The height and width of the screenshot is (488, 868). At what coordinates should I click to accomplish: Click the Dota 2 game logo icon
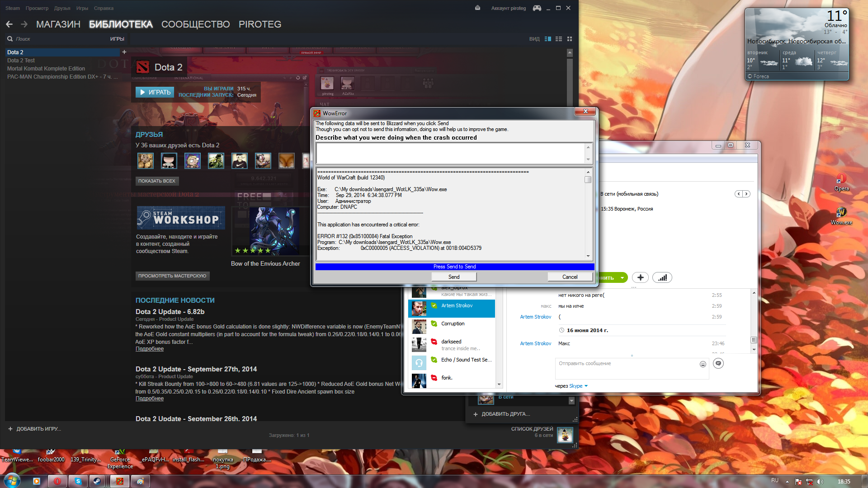pos(143,67)
